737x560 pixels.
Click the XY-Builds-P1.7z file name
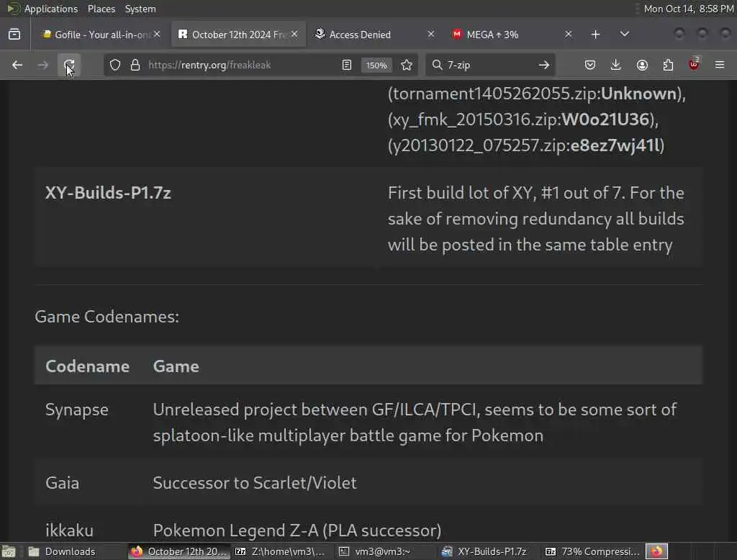108,193
